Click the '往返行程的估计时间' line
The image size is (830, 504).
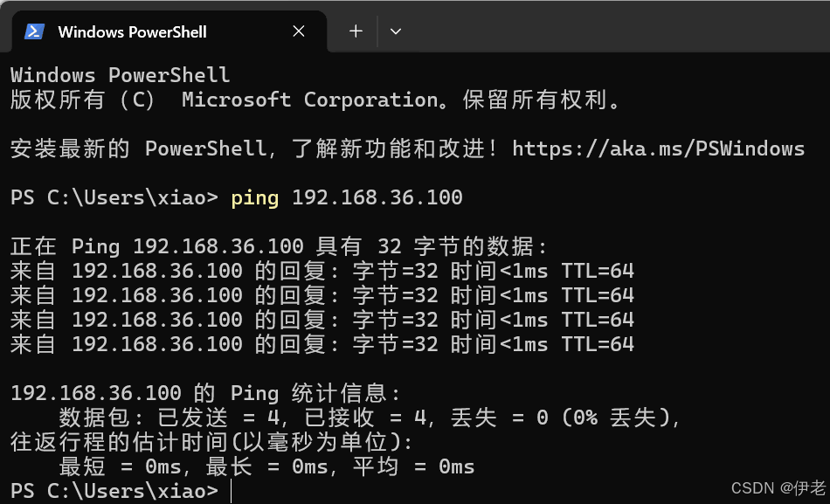211,442
